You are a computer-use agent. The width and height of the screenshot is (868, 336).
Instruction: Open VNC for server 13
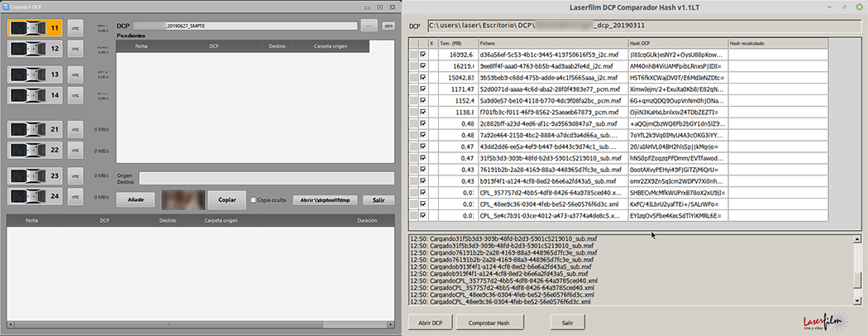point(76,74)
